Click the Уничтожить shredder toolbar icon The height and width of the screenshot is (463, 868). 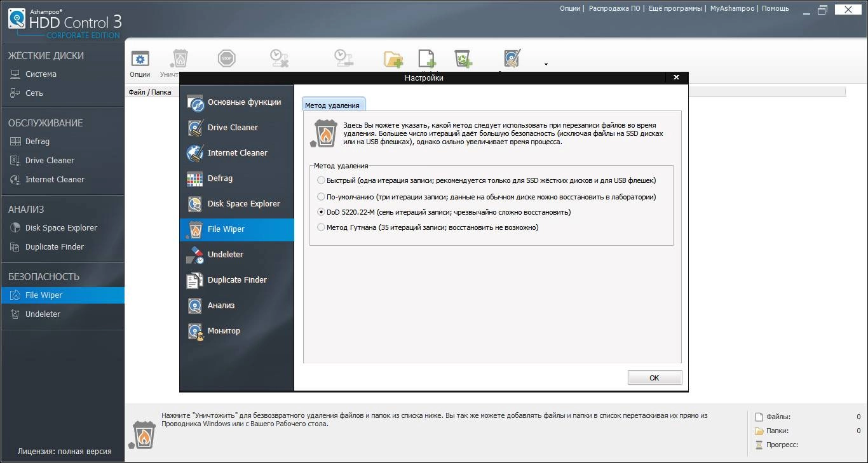coord(180,58)
